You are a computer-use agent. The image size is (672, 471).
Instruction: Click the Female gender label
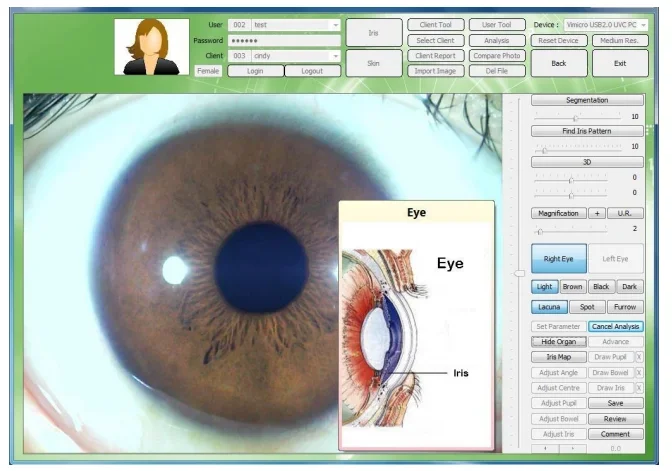pyautogui.click(x=208, y=71)
